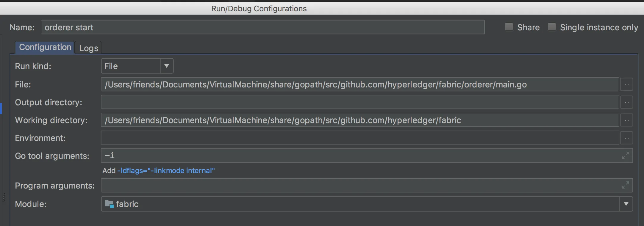
Task: Click the fabric module folder icon
Action: point(109,204)
